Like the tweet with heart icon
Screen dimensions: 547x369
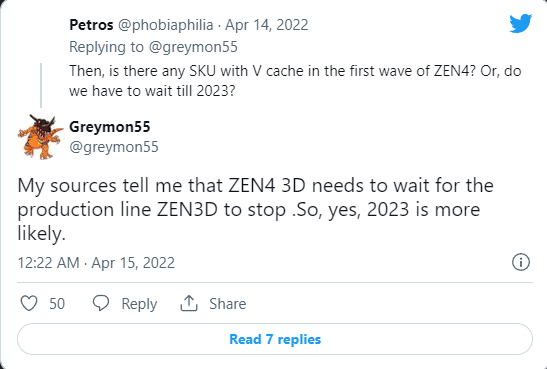coord(29,303)
